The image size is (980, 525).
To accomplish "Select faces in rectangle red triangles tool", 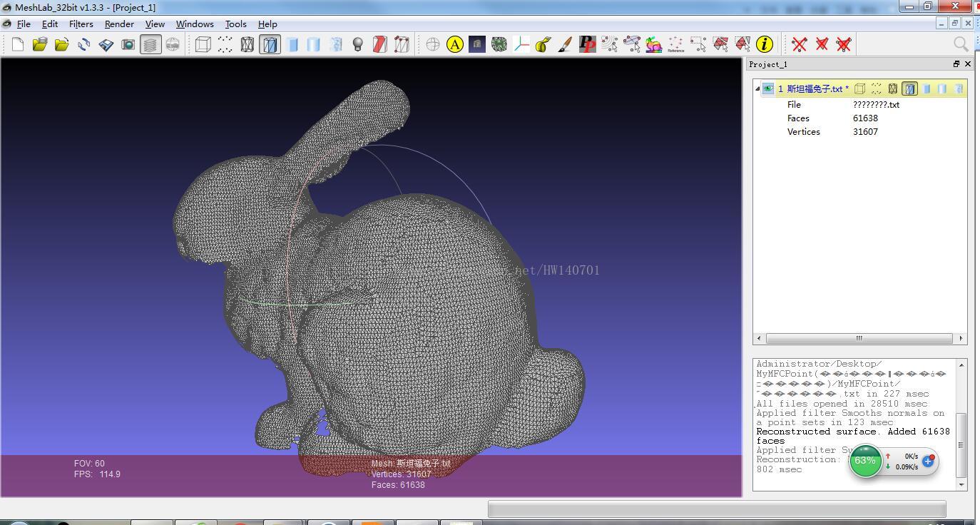I will pos(720,44).
